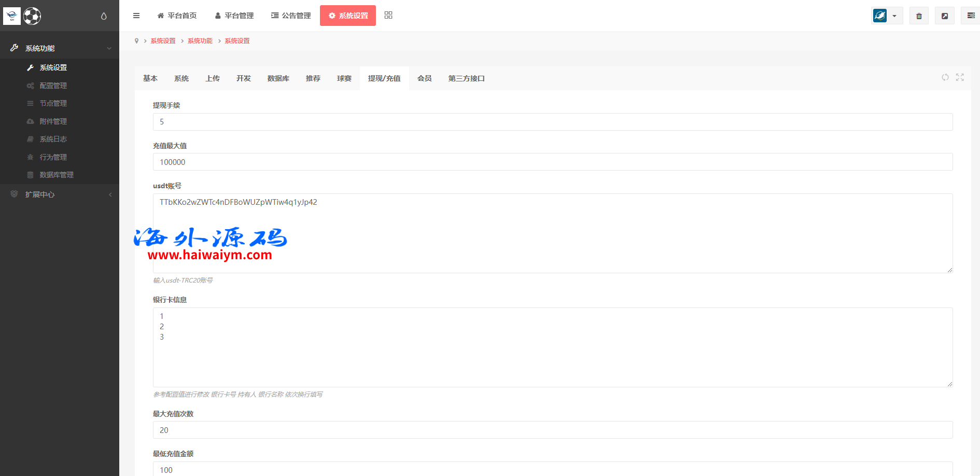The width and height of the screenshot is (980, 476).
Task: Click the fullscreen expand panel icon
Action: [x=960, y=77]
